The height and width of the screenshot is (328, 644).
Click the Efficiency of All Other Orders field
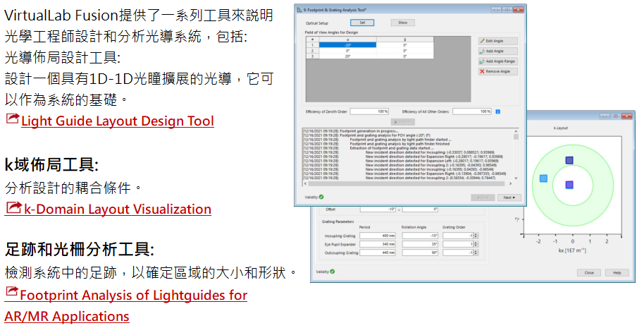click(x=472, y=111)
